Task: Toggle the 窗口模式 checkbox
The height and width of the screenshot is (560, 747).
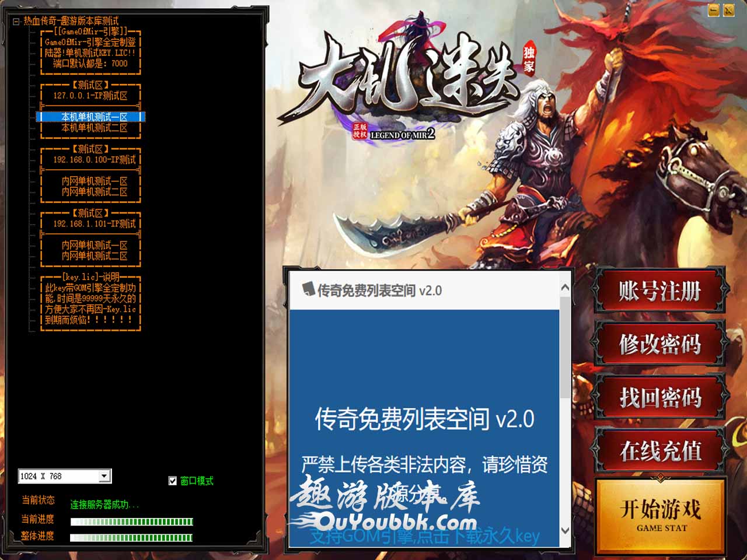Action: (172, 481)
